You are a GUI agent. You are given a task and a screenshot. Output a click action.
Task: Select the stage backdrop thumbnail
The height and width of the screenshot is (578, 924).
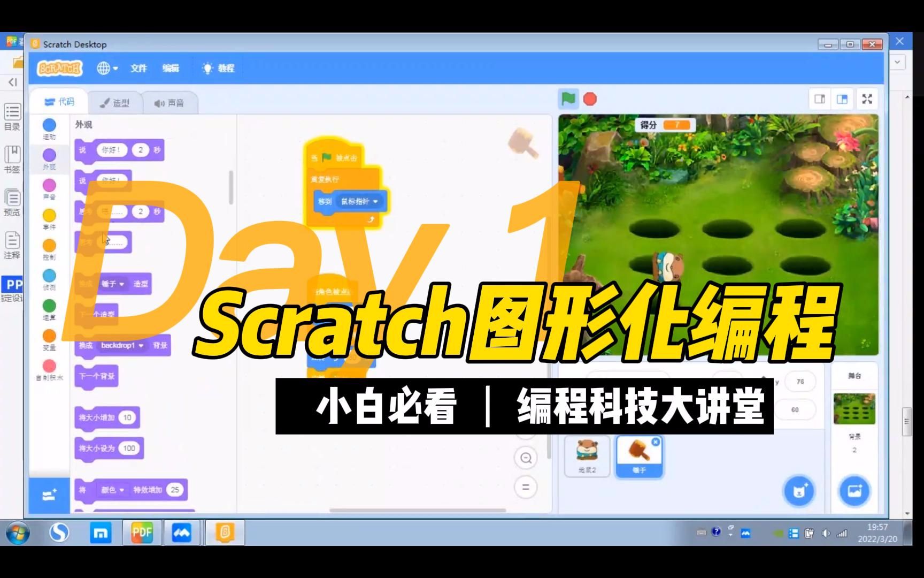[854, 409]
